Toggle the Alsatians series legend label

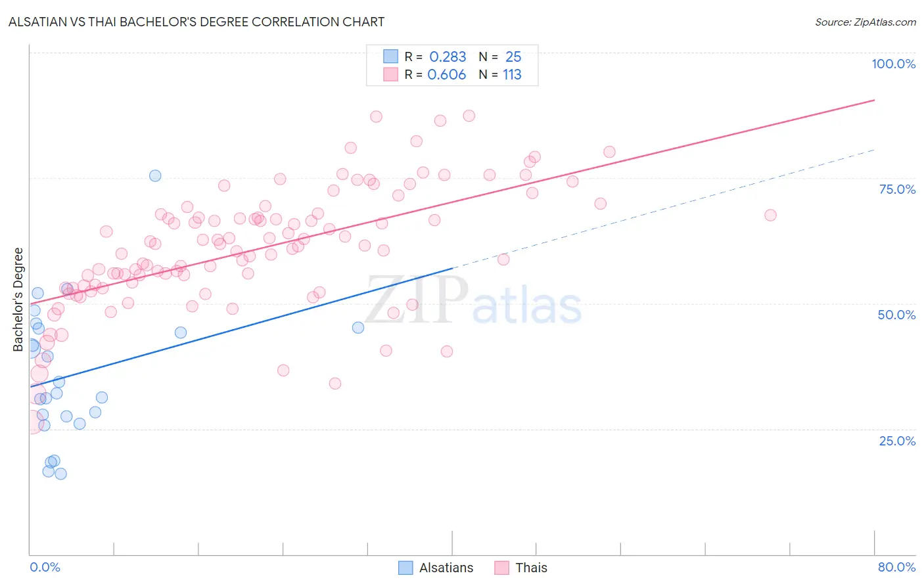pyautogui.click(x=446, y=568)
